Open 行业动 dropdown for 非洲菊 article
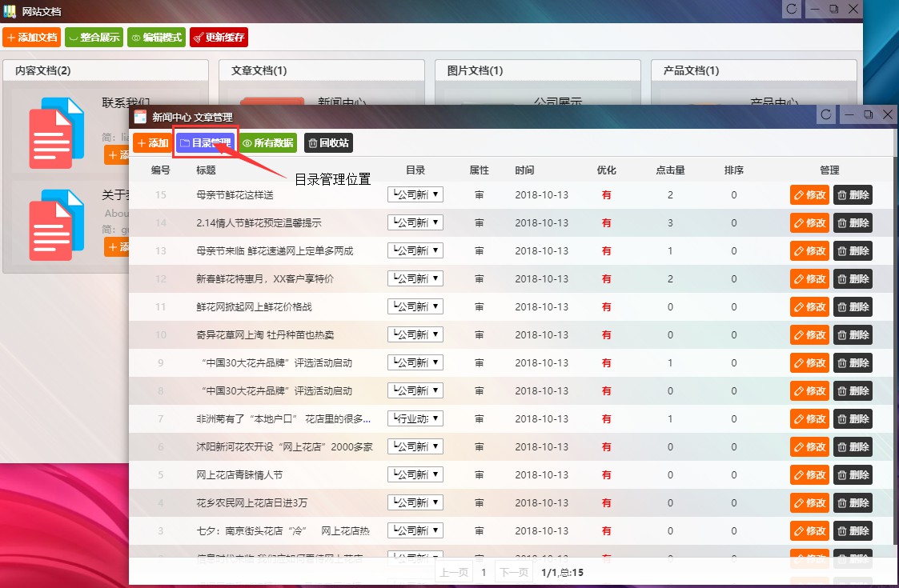Viewport: 899px width, 588px height. [415, 418]
